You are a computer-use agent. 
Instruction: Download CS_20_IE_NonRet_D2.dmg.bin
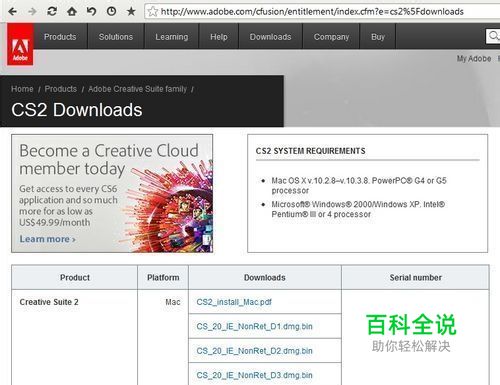click(x=254, y=351)
